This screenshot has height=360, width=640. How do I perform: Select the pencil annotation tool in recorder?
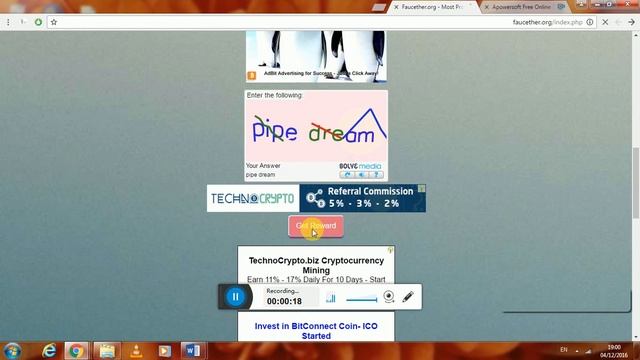(408, 297)
